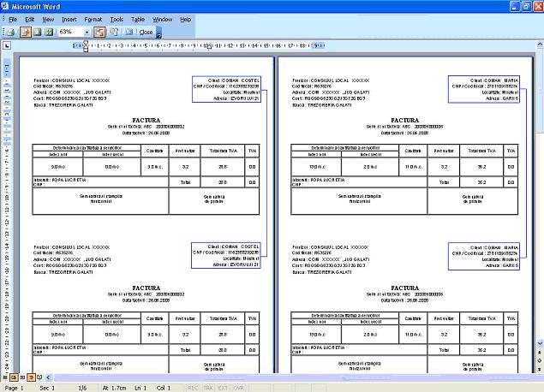Click the Shrink to Fit icon
Image resolution: width=544 pixels, height=392 pixels.
(113, 32)
